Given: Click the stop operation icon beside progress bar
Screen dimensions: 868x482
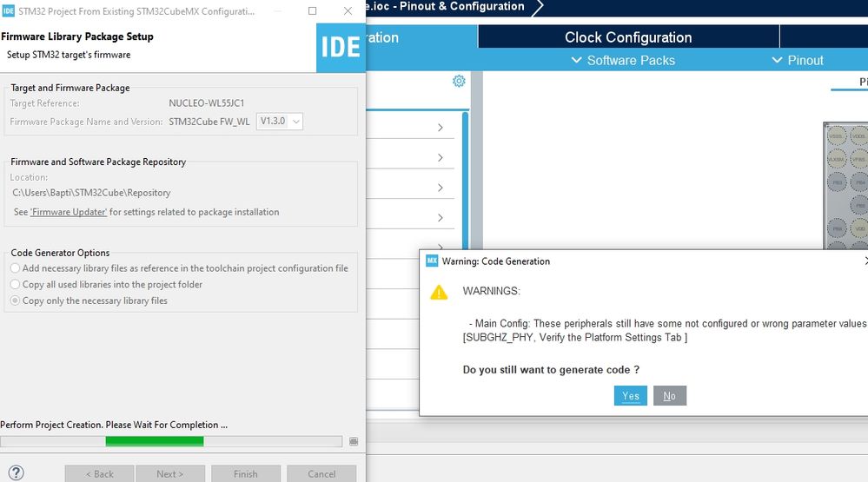Looking at the screenshot, I should 354,441.
